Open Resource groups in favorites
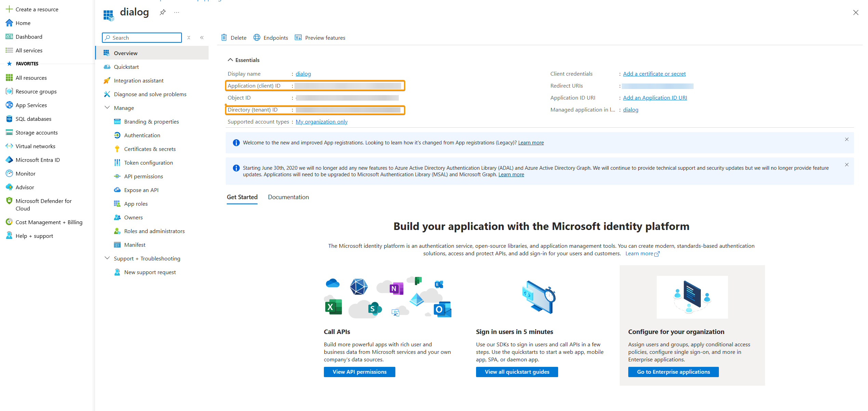 (36, 91)
